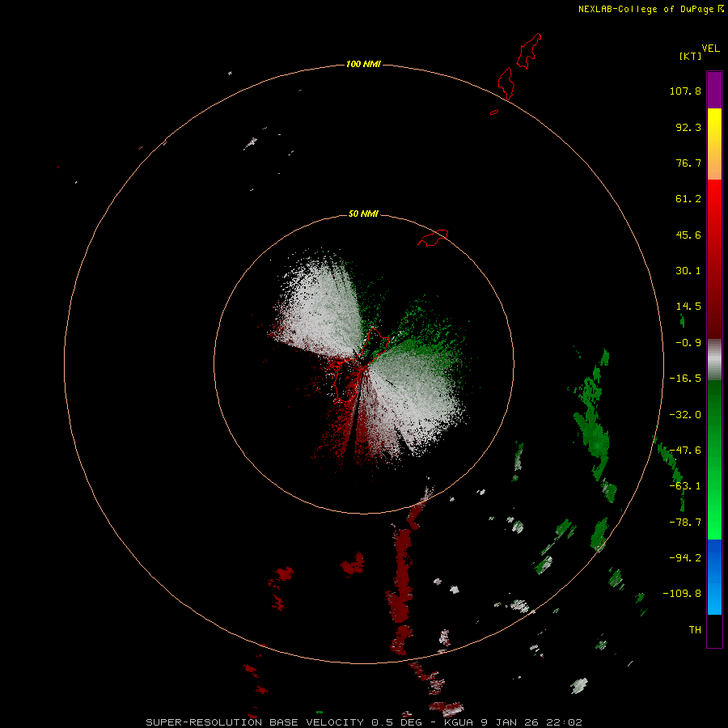Click the -47.6 velocity scale value
Viewport: 728px width, 728px height.
click(x=685, y=451)
